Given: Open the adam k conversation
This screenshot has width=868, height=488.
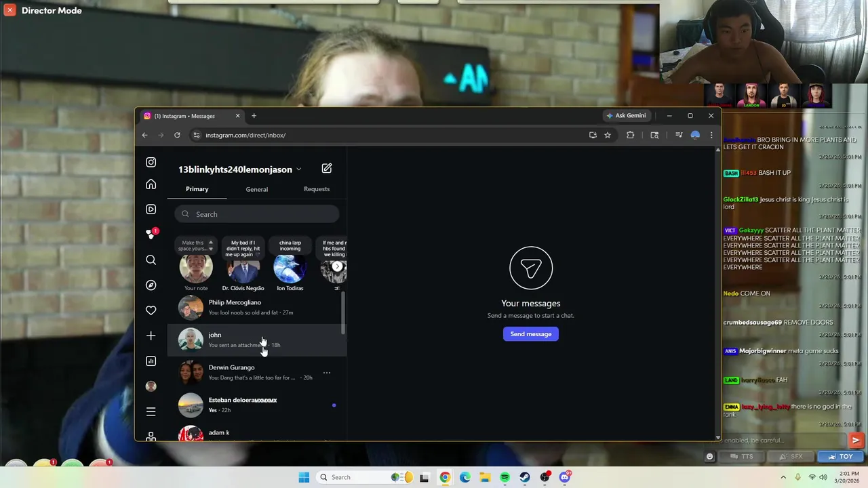Looking at the screenshot, I should coord(257,433).
